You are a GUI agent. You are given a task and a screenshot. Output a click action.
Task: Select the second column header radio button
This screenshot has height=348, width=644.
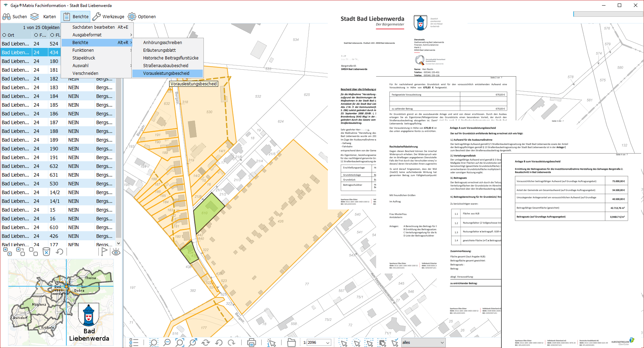(36, 35)
